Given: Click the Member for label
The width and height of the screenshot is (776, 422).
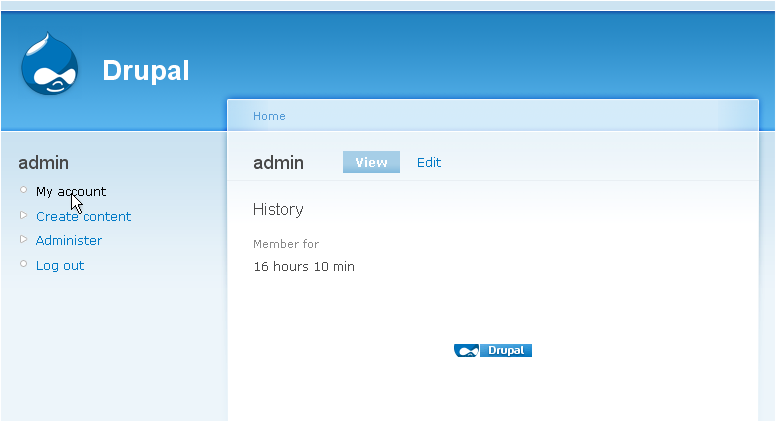Looking at the screenshot, I should pyautogui.click(x=286, y=244).
